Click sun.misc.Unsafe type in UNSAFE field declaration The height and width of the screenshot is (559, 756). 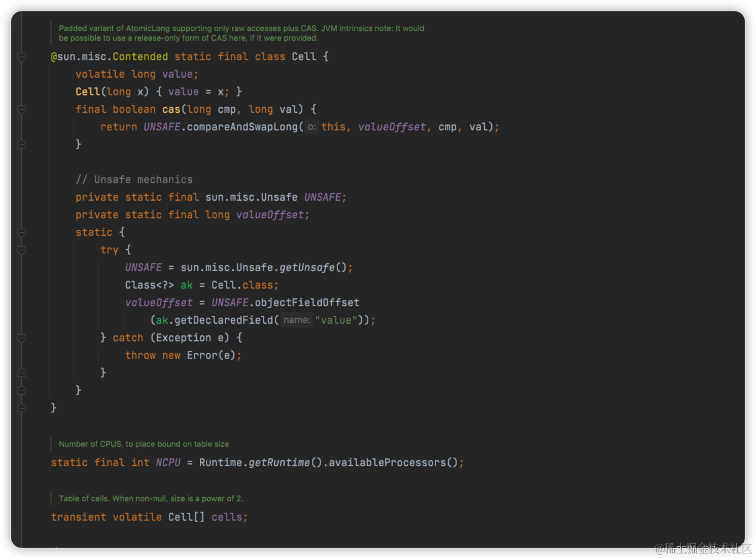(251, 197)
